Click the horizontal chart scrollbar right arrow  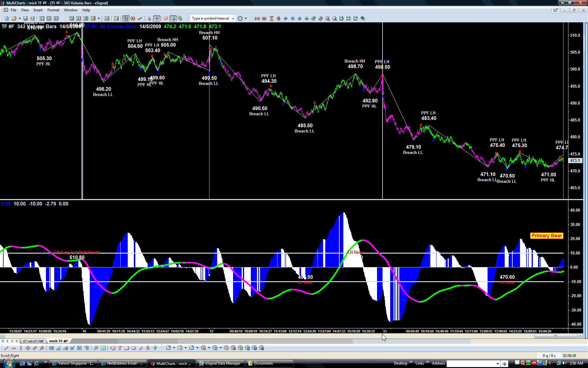[580, 336]
